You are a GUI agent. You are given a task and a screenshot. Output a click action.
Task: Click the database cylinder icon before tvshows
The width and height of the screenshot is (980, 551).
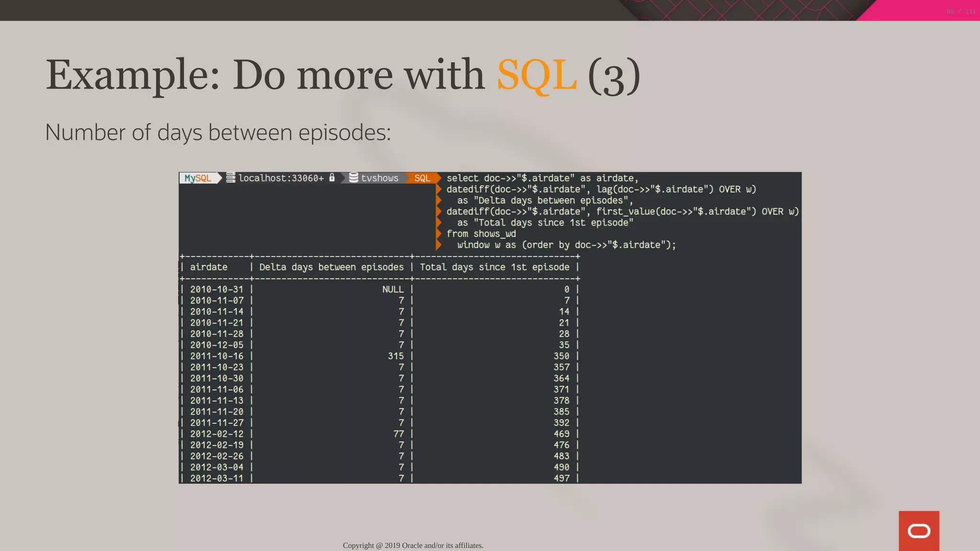(354, 178)
